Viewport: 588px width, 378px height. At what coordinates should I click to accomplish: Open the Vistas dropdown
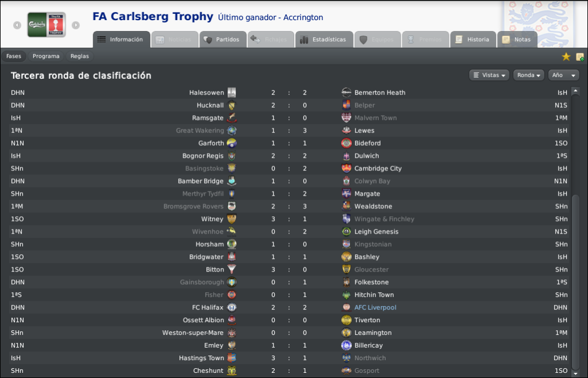[489, 75]
